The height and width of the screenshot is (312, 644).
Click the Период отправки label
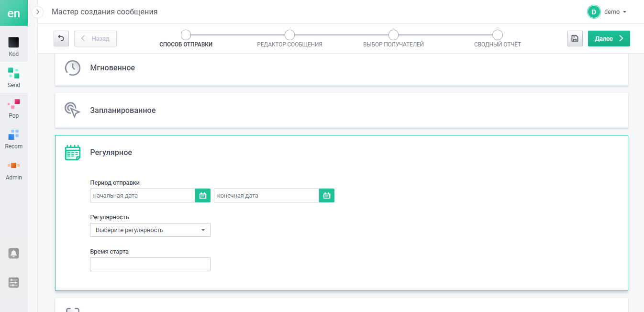pyautogui.click(x=115, y=182)
